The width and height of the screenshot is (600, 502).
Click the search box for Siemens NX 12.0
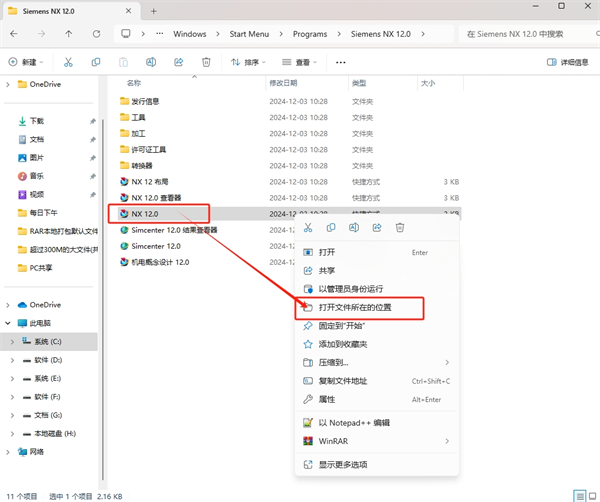(x=525, y=33)
